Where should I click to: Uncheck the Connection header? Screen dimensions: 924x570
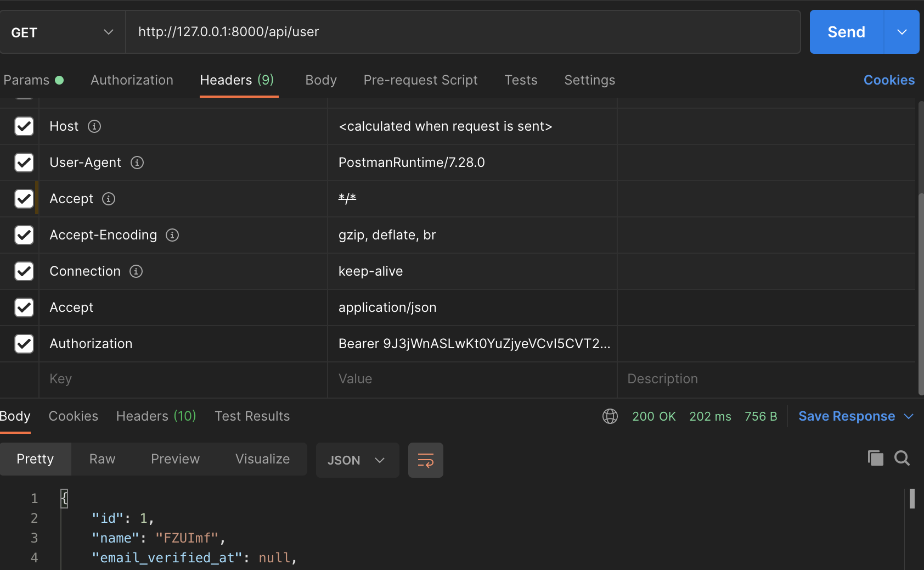coord(24,271)
